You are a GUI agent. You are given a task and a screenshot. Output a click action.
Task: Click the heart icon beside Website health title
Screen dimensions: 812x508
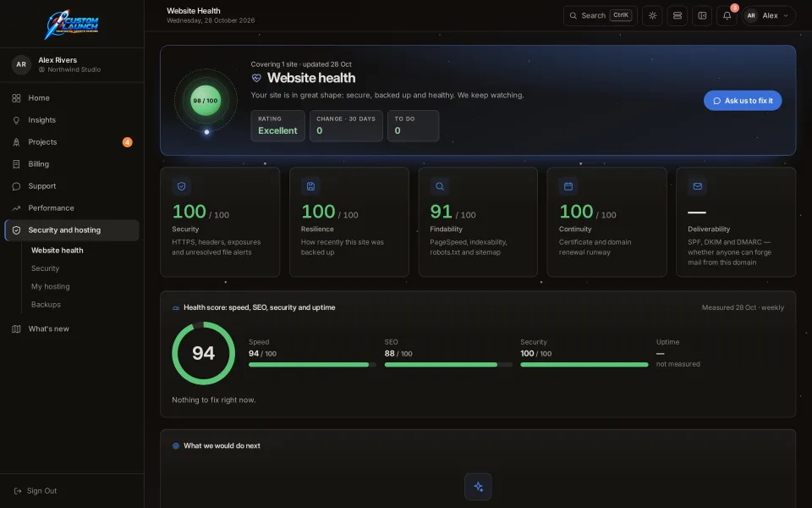tap(256, 78)
